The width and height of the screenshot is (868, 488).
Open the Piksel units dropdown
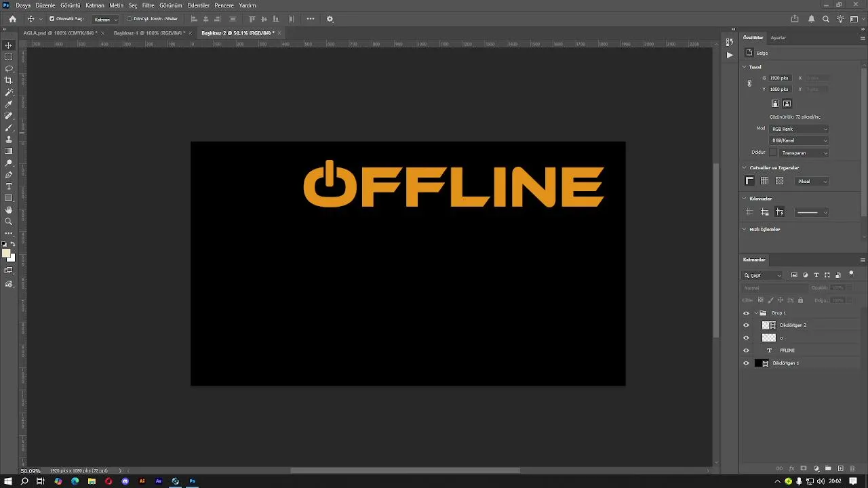point(812,181)
